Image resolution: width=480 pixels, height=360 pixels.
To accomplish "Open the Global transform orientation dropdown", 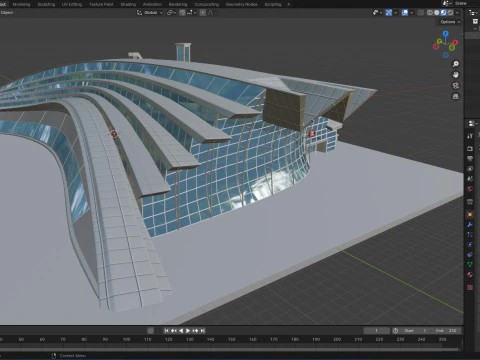I will pyautogui.click(x=150, y=13).
